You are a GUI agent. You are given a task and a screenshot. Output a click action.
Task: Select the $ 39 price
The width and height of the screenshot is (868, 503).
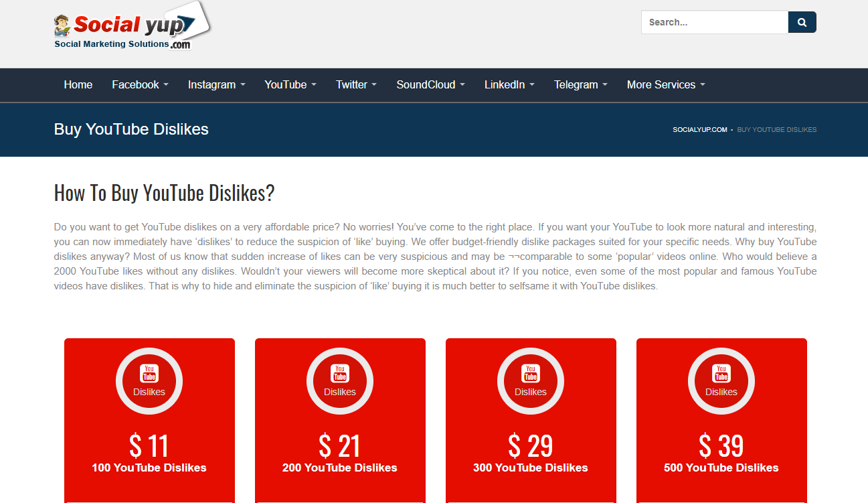click(x=721, y=446)
